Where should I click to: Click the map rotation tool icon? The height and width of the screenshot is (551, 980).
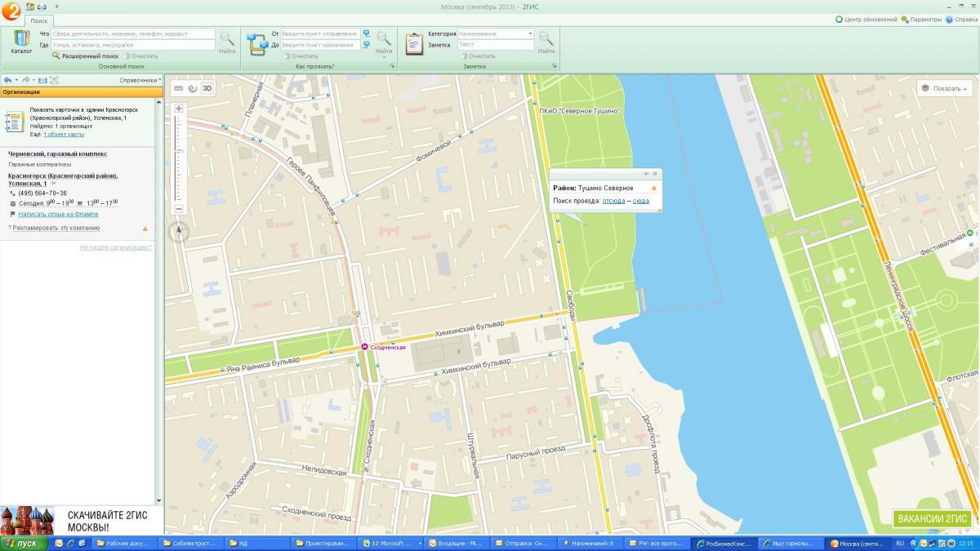click(x=193, y=88)
